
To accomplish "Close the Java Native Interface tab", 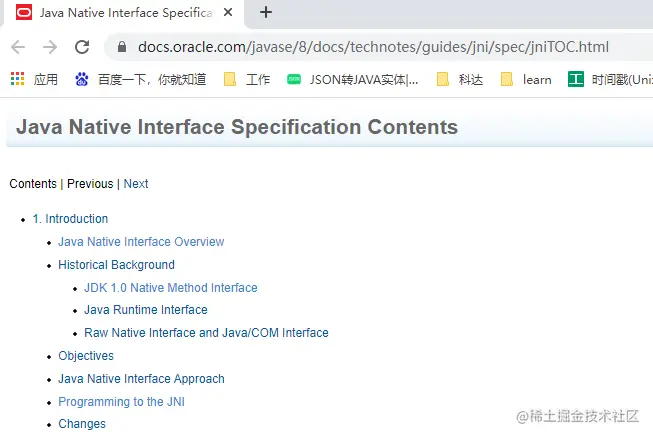I will pos(228,13).
